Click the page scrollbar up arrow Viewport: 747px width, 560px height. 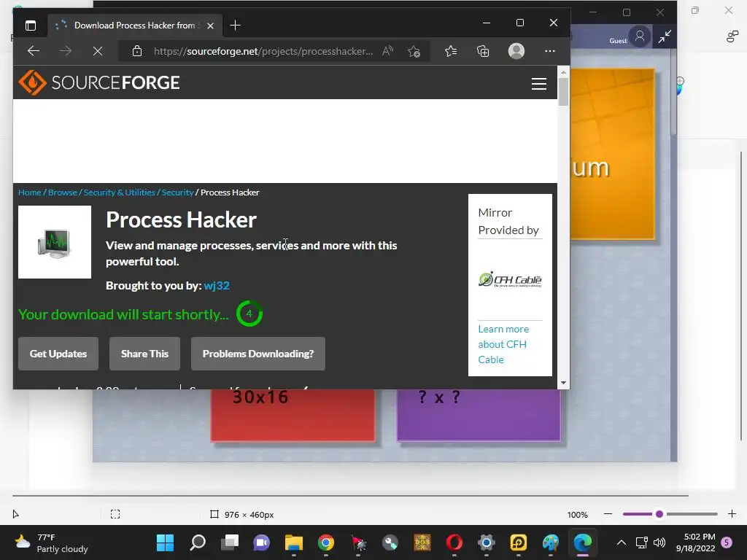click(x=564, y=72)
